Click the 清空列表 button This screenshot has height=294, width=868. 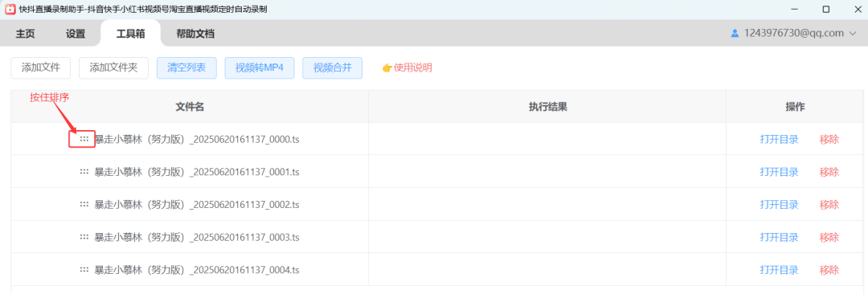point(186,68)
